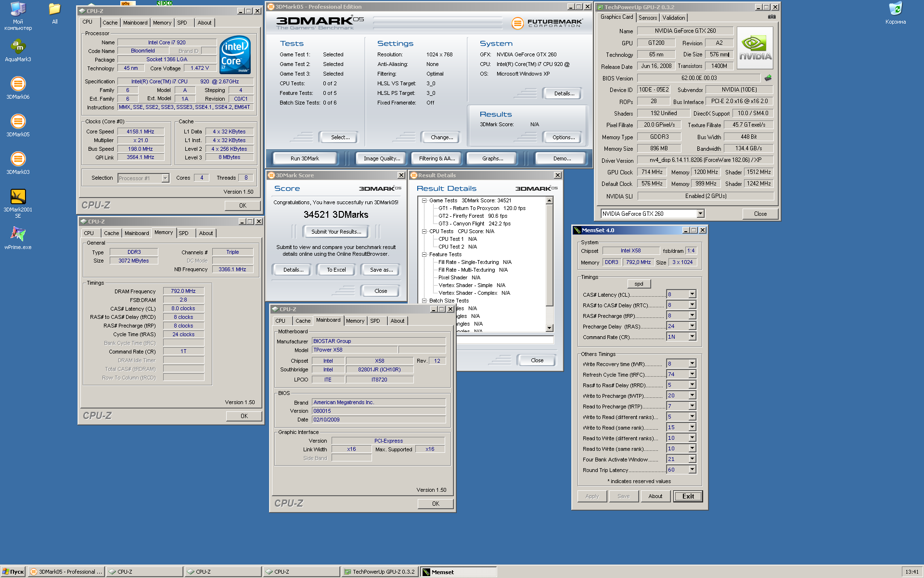Viewport: 924px width, 578px height.
Task: Collapse the Batch Size Tests tree node
Action: 424,301
